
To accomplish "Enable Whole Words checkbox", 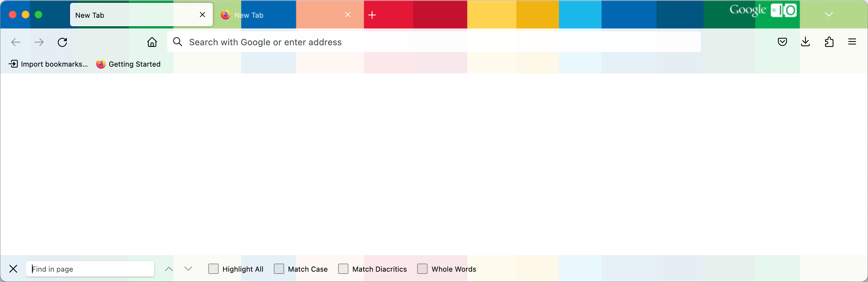I will point(422,269).
